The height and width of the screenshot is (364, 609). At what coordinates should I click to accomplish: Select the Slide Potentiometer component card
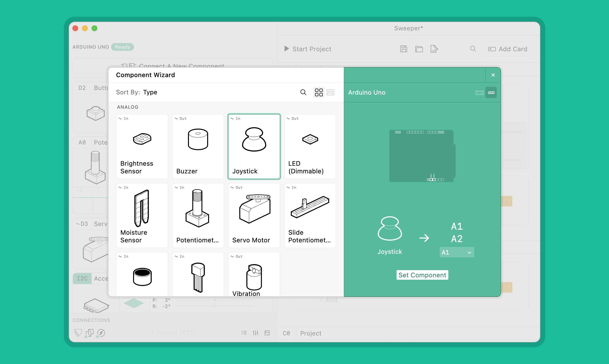tap(310, 215)
